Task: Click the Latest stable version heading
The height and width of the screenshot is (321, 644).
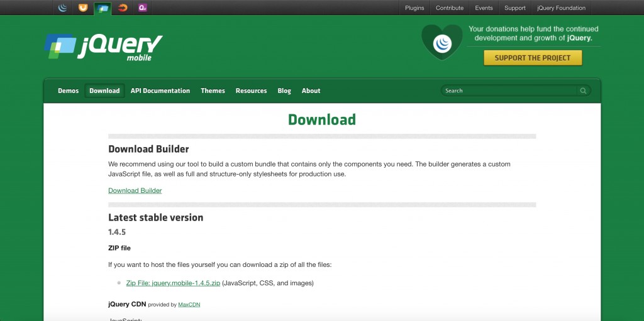Action: (156, 217)
